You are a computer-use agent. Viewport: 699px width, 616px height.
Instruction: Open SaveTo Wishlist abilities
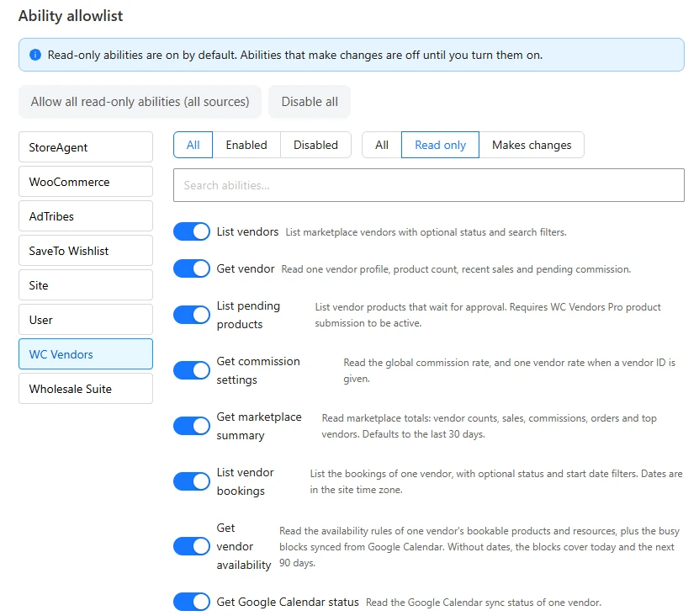[86, 251]
